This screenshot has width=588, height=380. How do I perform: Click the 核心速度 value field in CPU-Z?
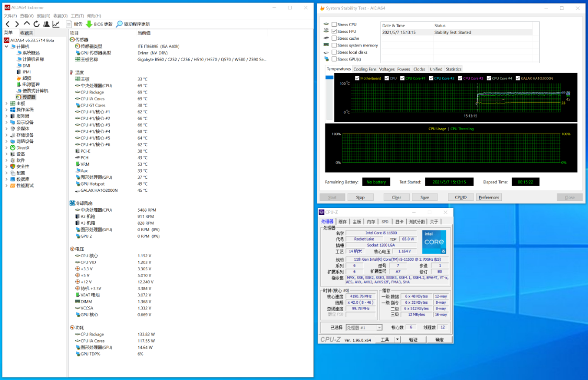(x=361, y=296)
